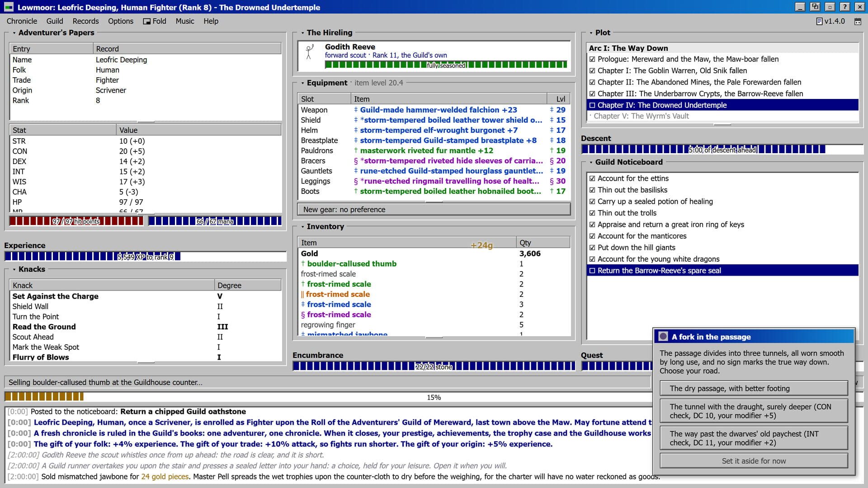The height and width of the screenshot is (488, 868).
Task: Click the double-dagger rarity icon beside falchion
Action: coord(356,110)
